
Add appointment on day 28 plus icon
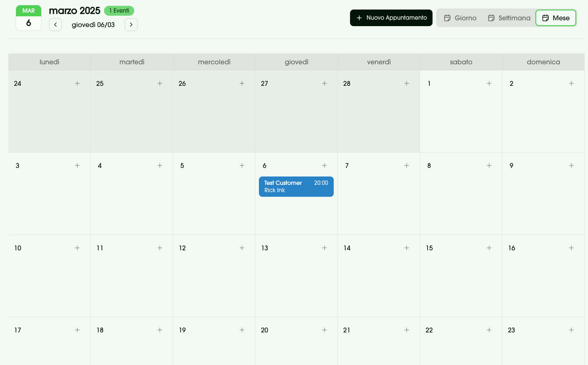407,83
